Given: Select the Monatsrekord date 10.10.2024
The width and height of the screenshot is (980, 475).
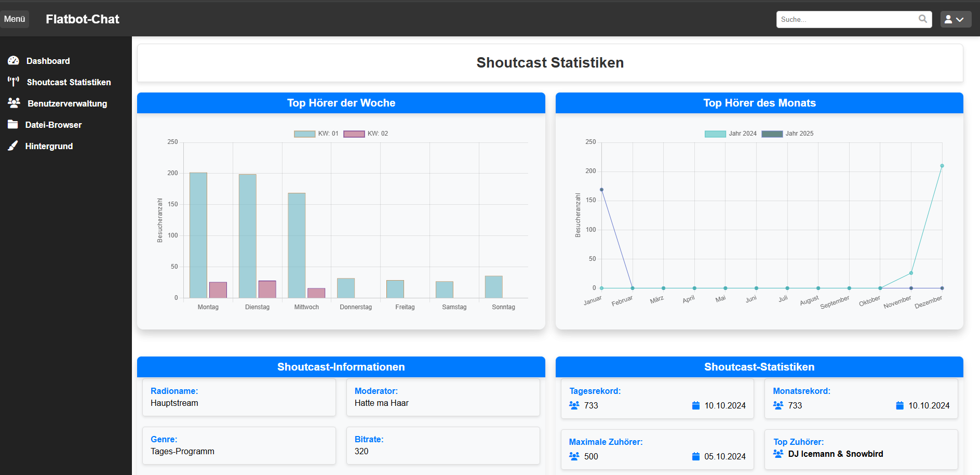Looking at the screenshot, I should (x=929, y=405).
